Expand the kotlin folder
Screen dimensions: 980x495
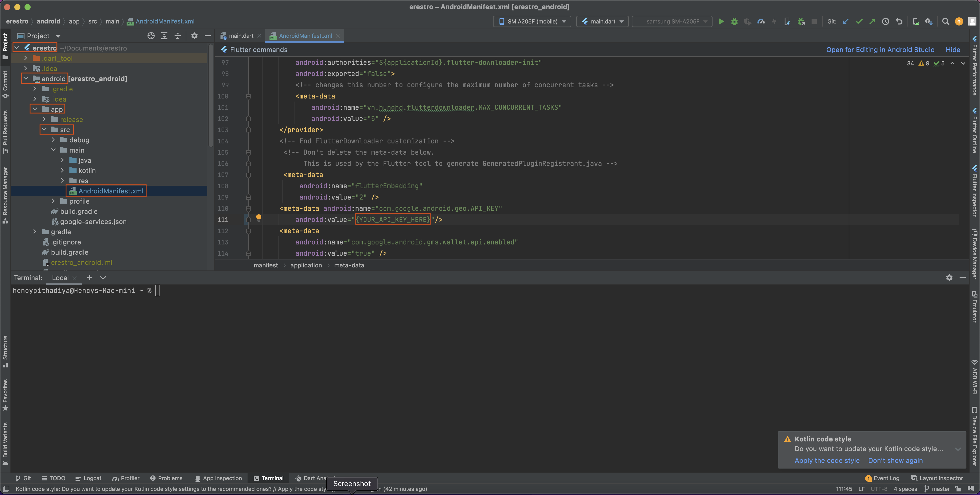click(62, 170)
